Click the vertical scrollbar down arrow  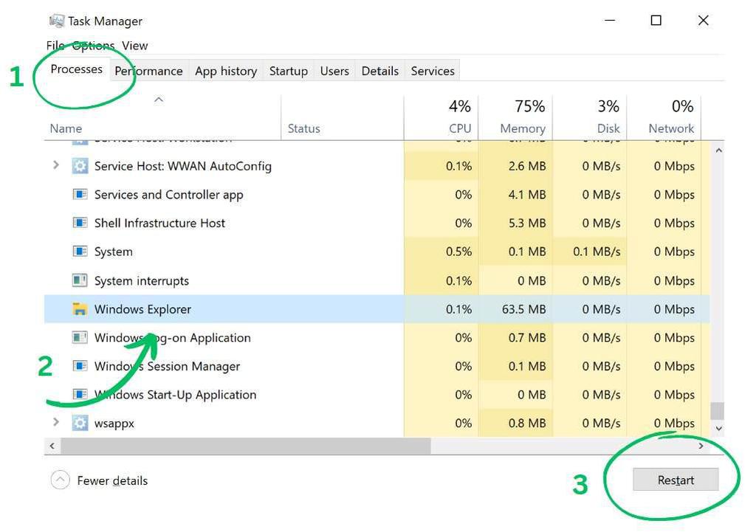tap(718, 429)
